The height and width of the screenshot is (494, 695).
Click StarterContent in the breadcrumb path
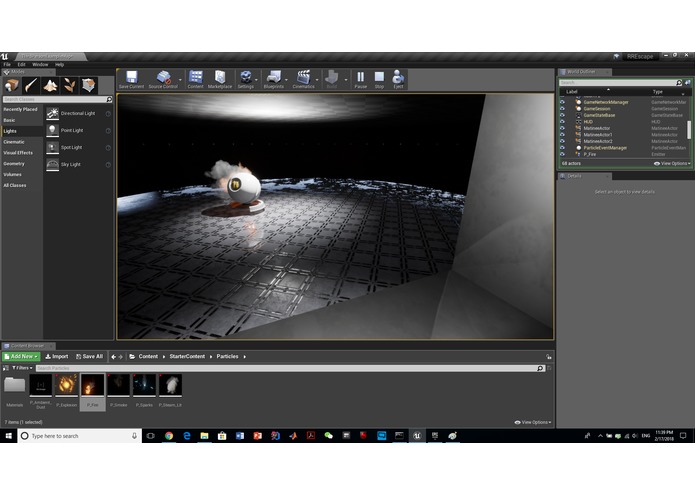[x=187, y=357]
